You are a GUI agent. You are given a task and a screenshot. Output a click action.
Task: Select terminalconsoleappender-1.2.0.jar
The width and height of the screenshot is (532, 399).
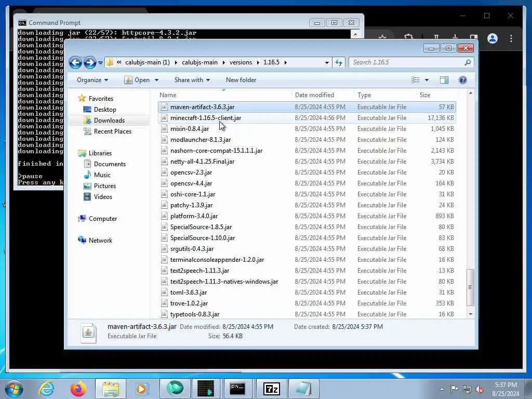pyautogui.click(x=307, y=260)
